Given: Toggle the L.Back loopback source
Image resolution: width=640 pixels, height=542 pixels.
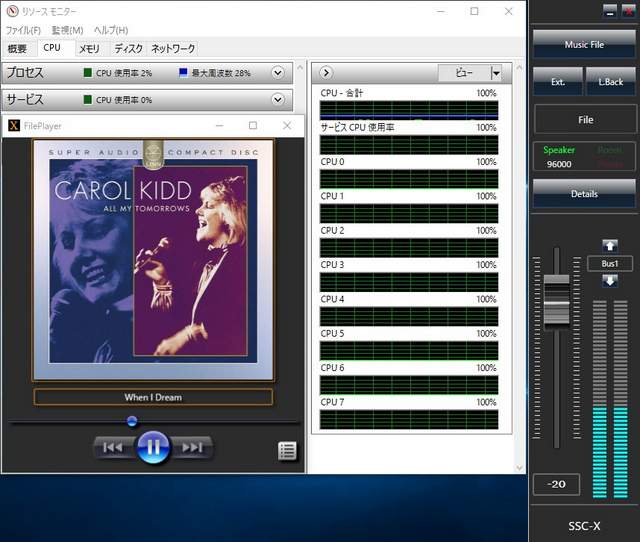Looking at the screenshot, I should 611,81.
